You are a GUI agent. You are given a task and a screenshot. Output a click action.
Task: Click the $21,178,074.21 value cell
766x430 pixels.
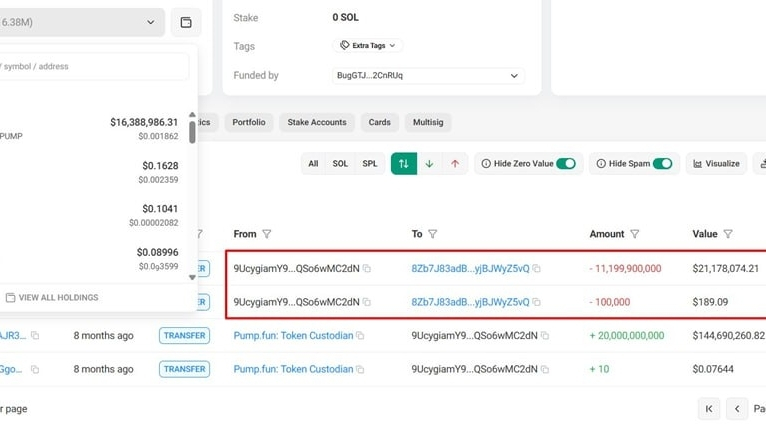point(725,268)
